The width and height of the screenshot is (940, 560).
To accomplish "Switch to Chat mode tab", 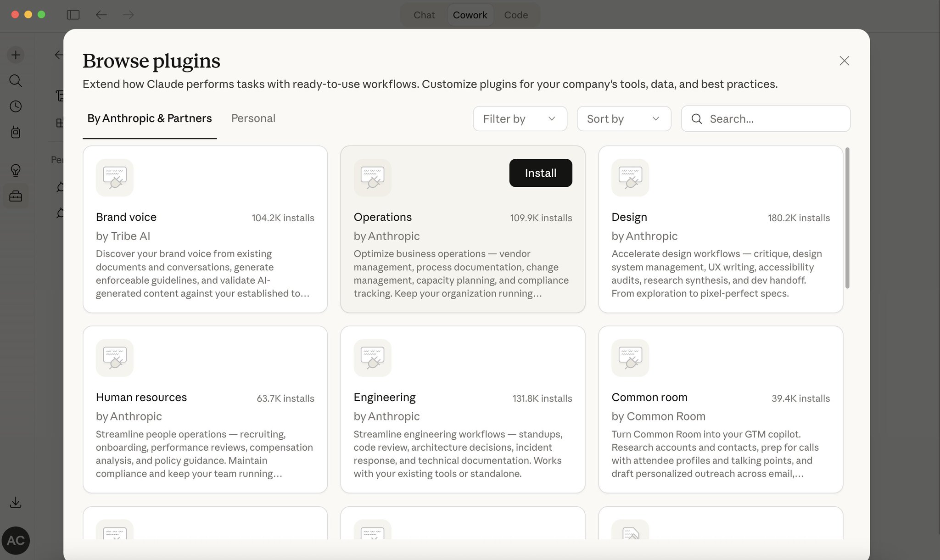I will 424,15.
